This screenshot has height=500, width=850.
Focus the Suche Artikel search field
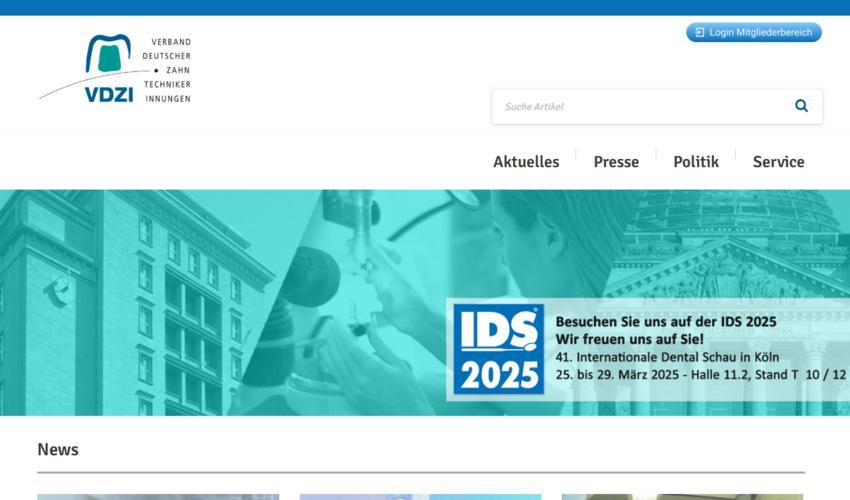tap(657, 107)
